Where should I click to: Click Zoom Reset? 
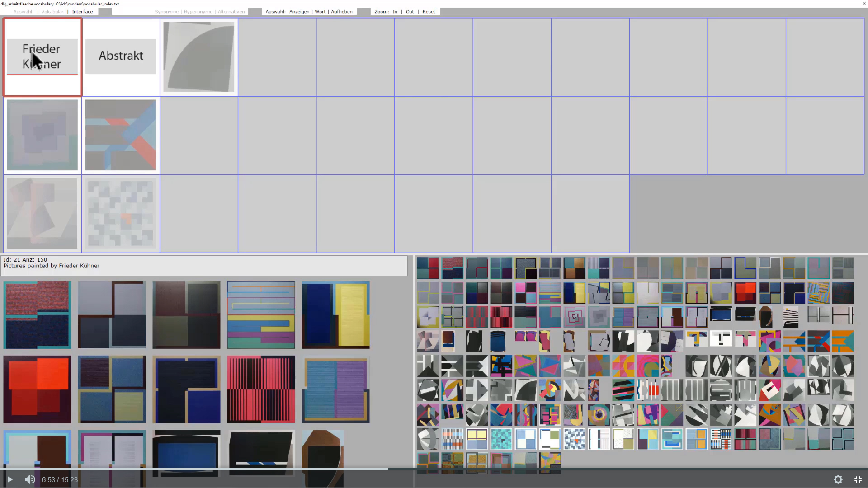[429, 12]
